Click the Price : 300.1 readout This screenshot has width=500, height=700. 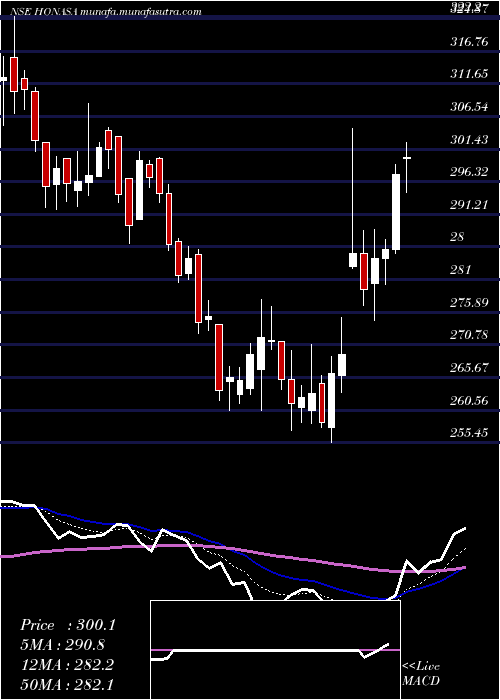click(x=68, y=625)
